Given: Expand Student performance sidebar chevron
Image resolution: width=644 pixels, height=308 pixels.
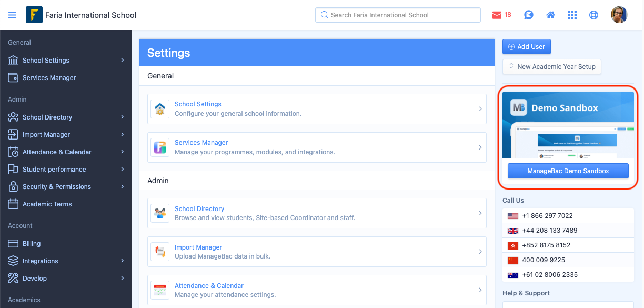Looking at the screenshot, I should coord(122,169).
